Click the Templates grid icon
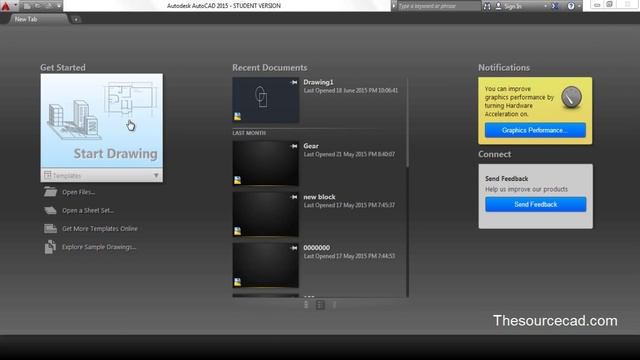 point(48,175)
